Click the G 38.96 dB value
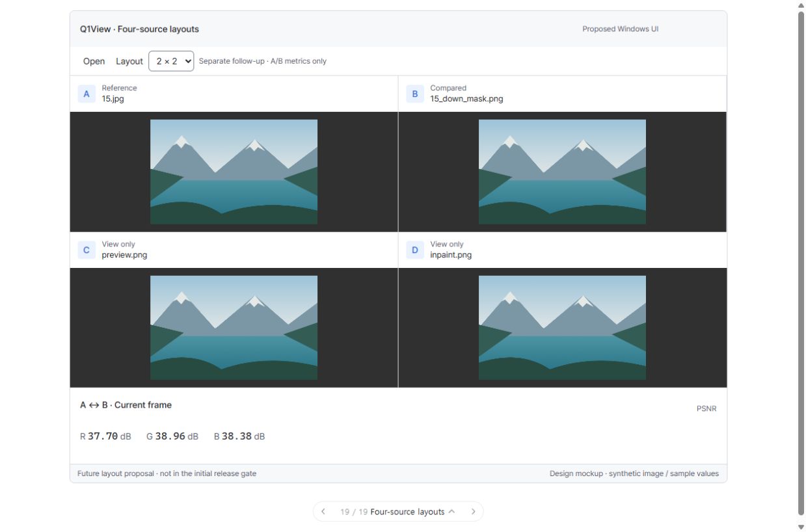The image size is (806, 532). click(x=172, y=436)
